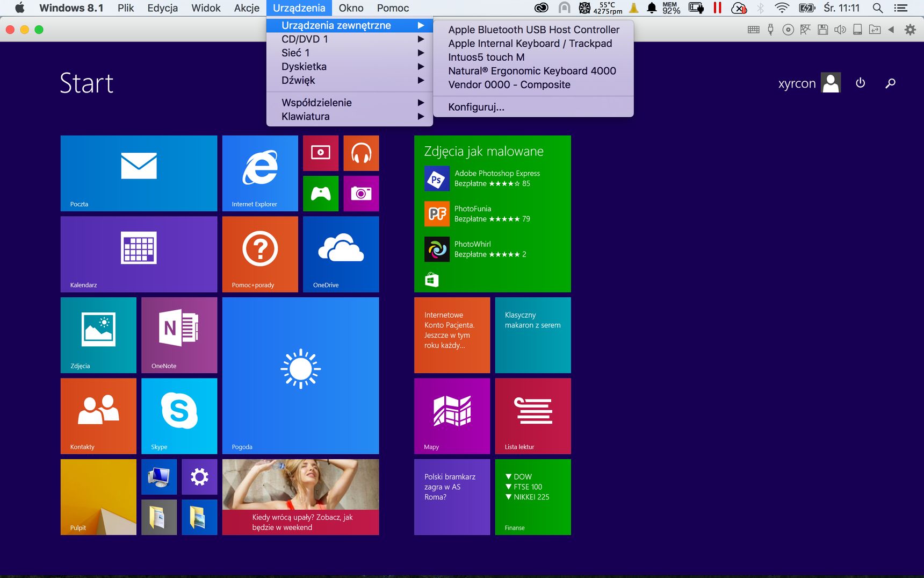The height and width of the screenshot is (578, 924).
Task: Choose Konfiguruj... in the submenu
Action: click(533, 107)
